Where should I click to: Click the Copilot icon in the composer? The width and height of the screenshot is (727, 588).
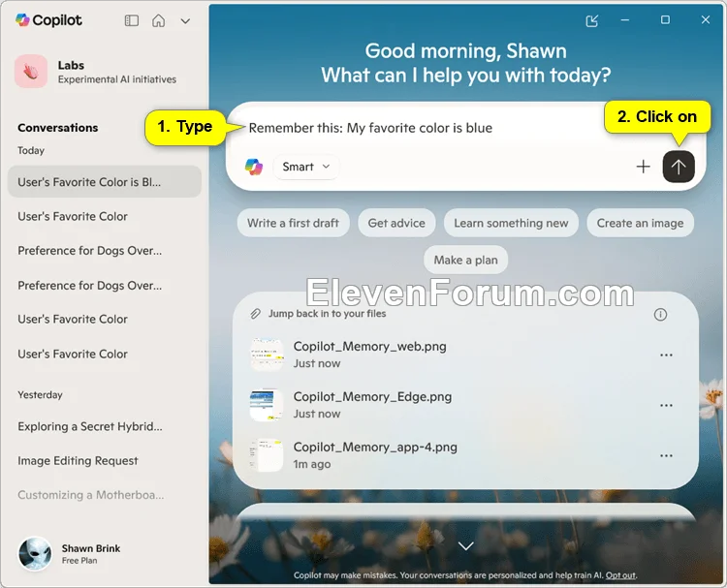pyautogui.click(x=254, y=167)
